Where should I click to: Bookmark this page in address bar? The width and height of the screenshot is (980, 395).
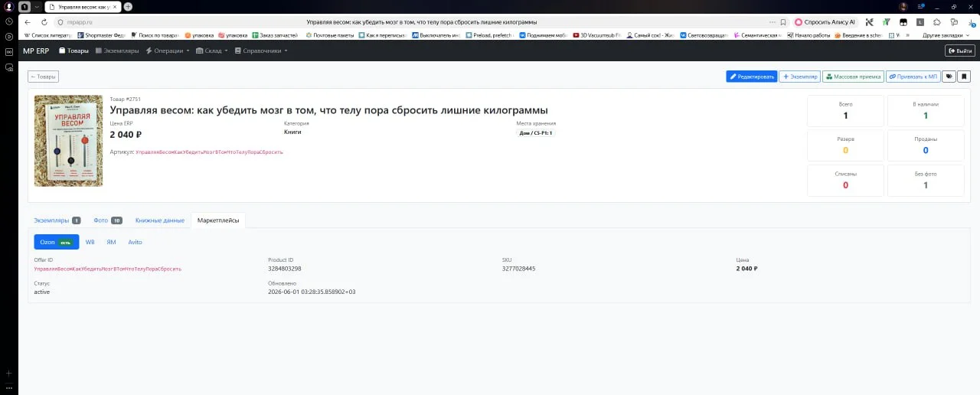tap(783, 22)
